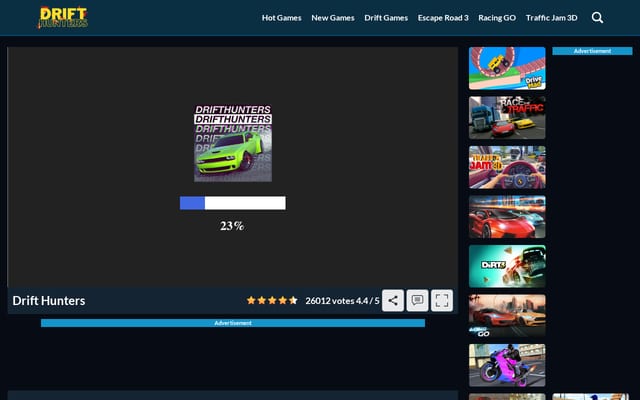Open the Traffic Jam 3D sidebar thumbnail
The image size is (640, 400).
tap(507, 167)
